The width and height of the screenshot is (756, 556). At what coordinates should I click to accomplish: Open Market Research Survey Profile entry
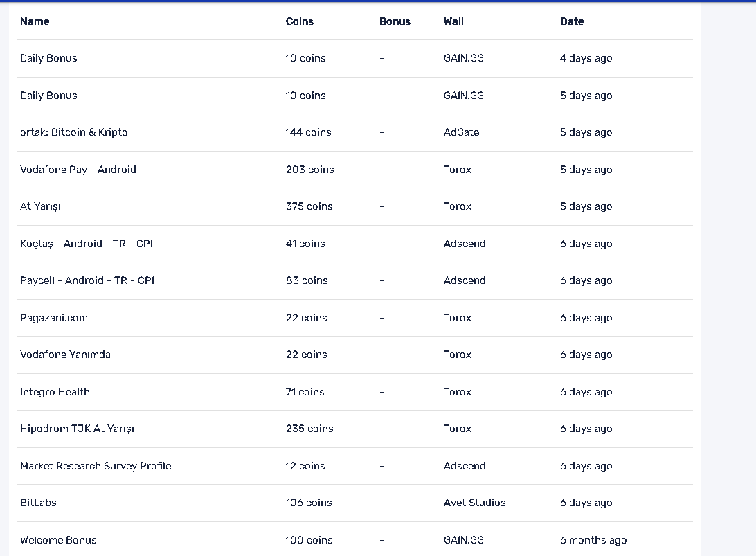click(x=96, y=466)
